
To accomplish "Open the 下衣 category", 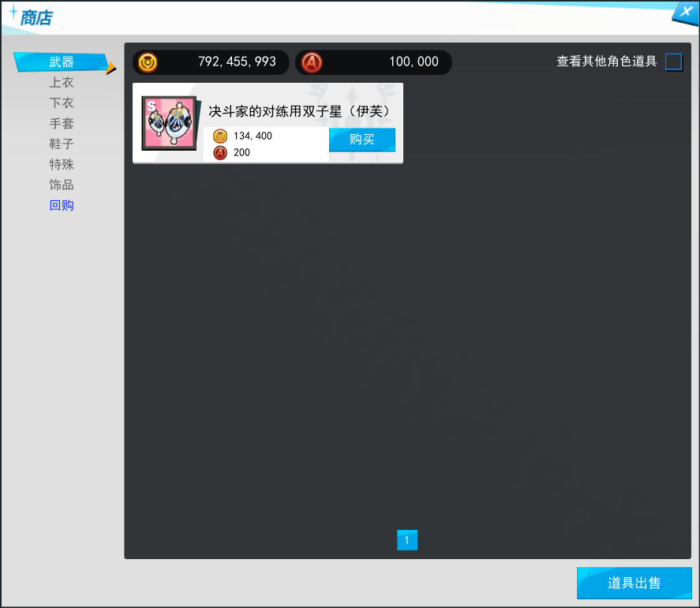I will click(x=62, y=103).
